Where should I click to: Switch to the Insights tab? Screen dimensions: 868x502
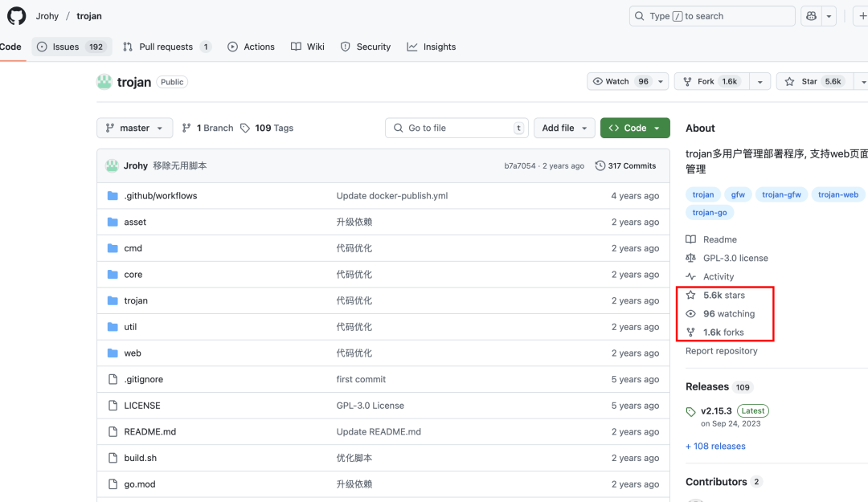(x=432, y=47)
